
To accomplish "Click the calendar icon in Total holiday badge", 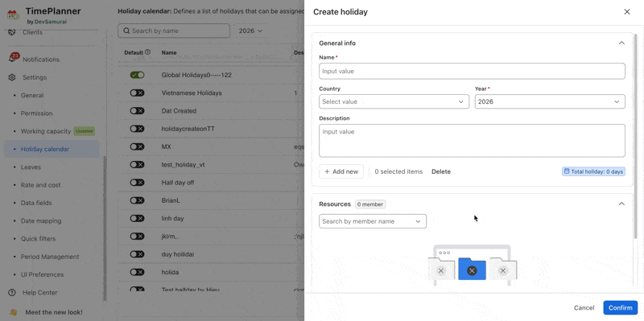I will pyautogui.click(x=567, y=171).
